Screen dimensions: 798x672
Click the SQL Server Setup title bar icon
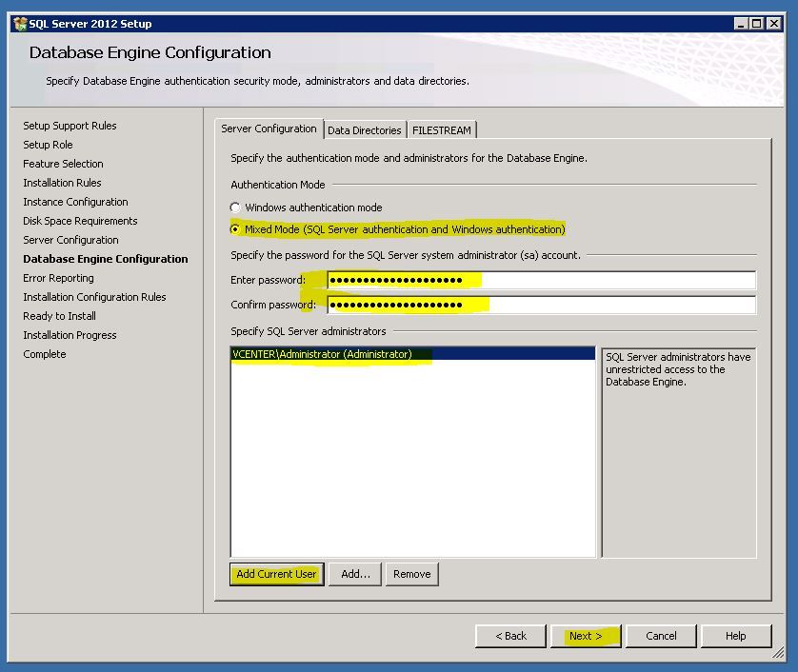click(20, 24)
